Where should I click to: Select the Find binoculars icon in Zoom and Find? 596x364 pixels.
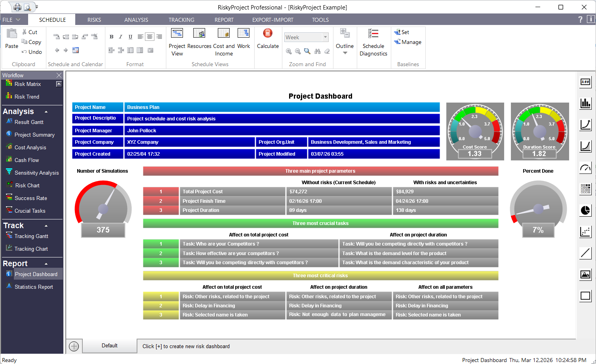pyautogui.click(x=317, y=51)
